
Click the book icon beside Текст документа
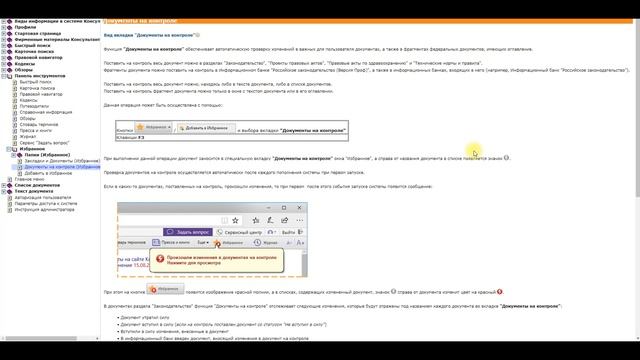point(10,191)
